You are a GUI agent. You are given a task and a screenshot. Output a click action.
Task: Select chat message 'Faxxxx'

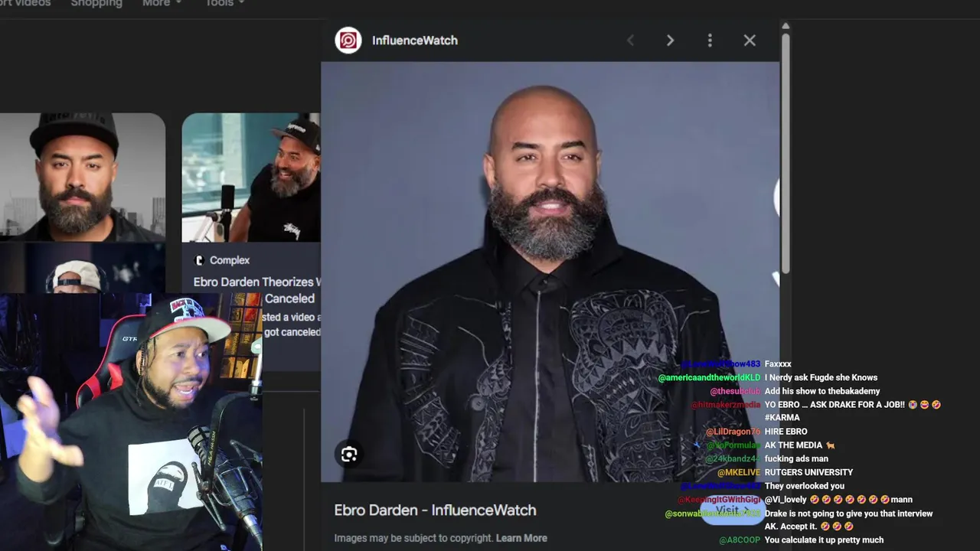point(778,364)
